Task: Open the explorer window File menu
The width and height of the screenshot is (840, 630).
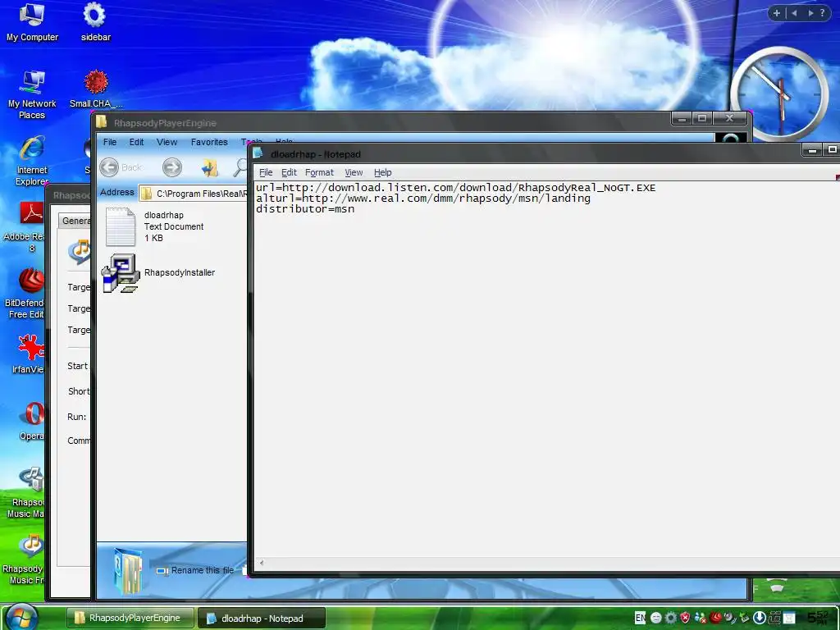Action: [x=110, y=142]
